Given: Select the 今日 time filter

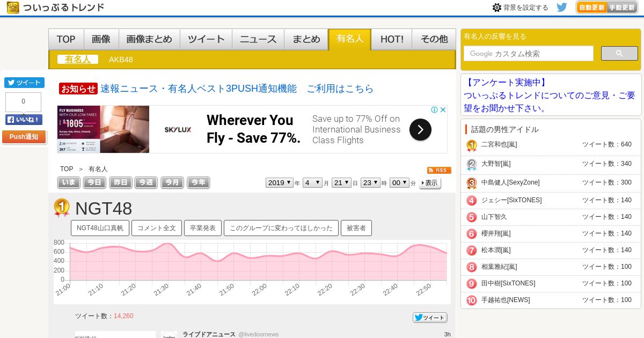Looking at the screenshot, I should click(x=94, y=182).
